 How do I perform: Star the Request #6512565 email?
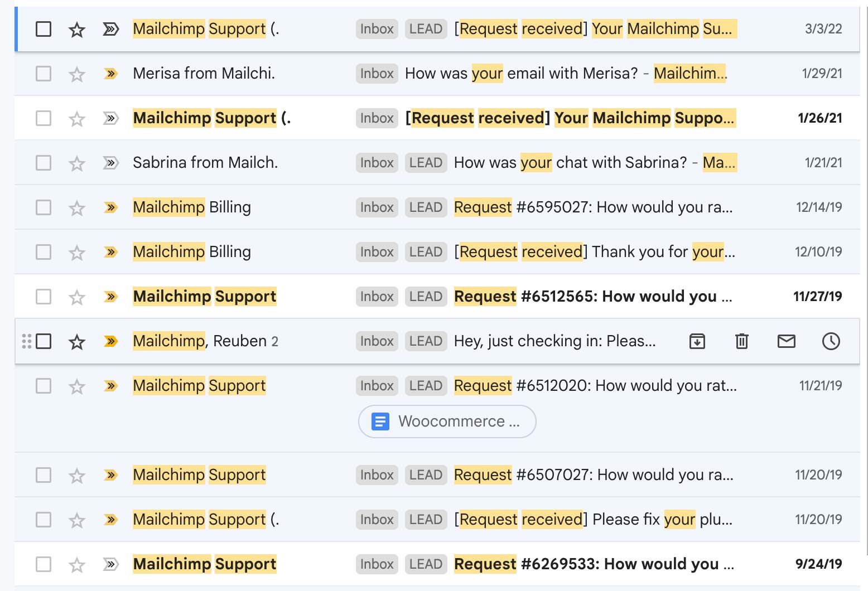77,297
